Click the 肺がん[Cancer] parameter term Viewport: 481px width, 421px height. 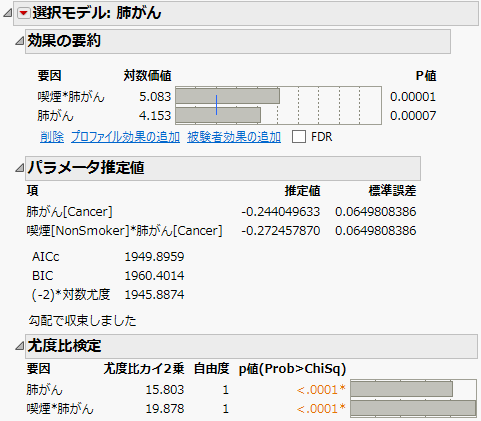coord(70,212)
